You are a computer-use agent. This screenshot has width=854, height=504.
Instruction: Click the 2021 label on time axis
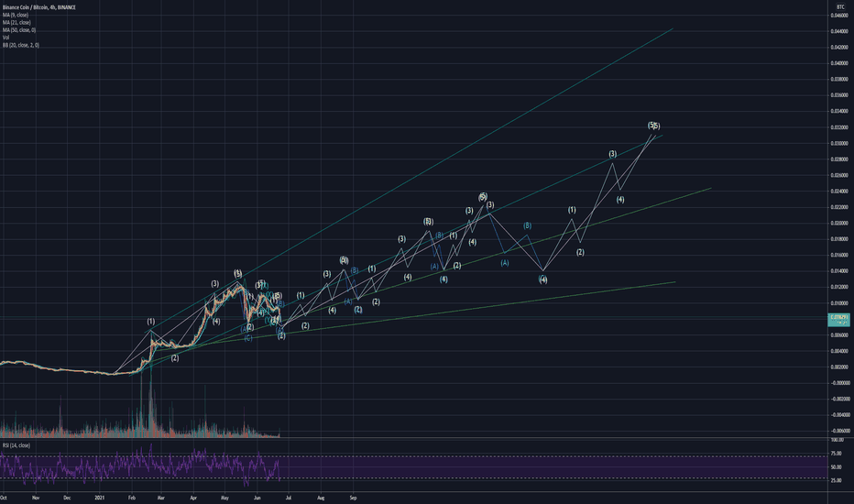coord(100,498)
